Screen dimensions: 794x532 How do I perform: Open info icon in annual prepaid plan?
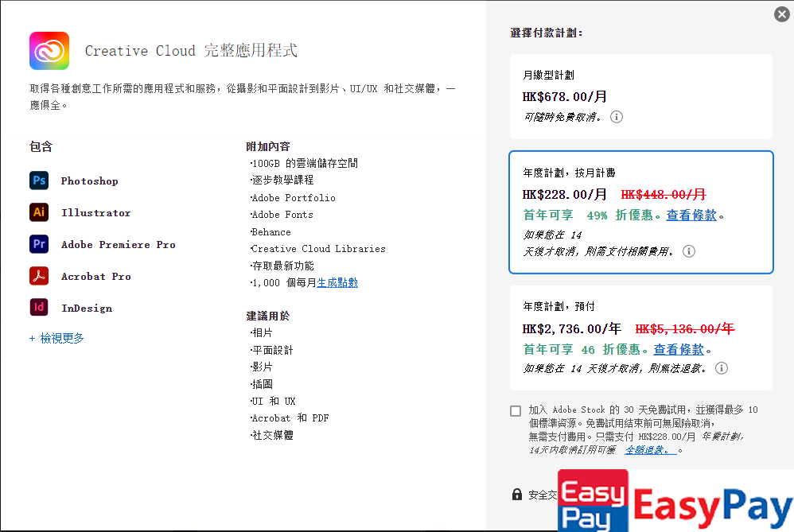pyautogui.click(x=722, y=368)
